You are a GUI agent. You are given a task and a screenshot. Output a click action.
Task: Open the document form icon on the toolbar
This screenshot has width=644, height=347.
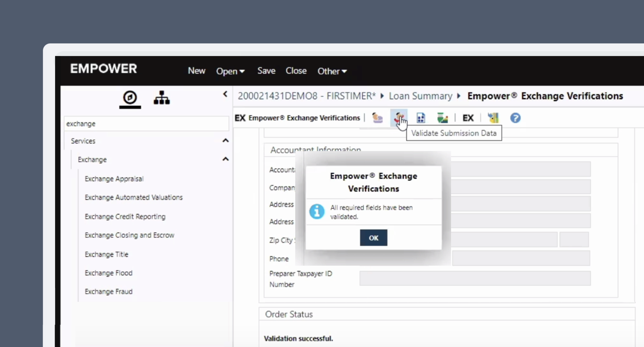click(421, 117)
